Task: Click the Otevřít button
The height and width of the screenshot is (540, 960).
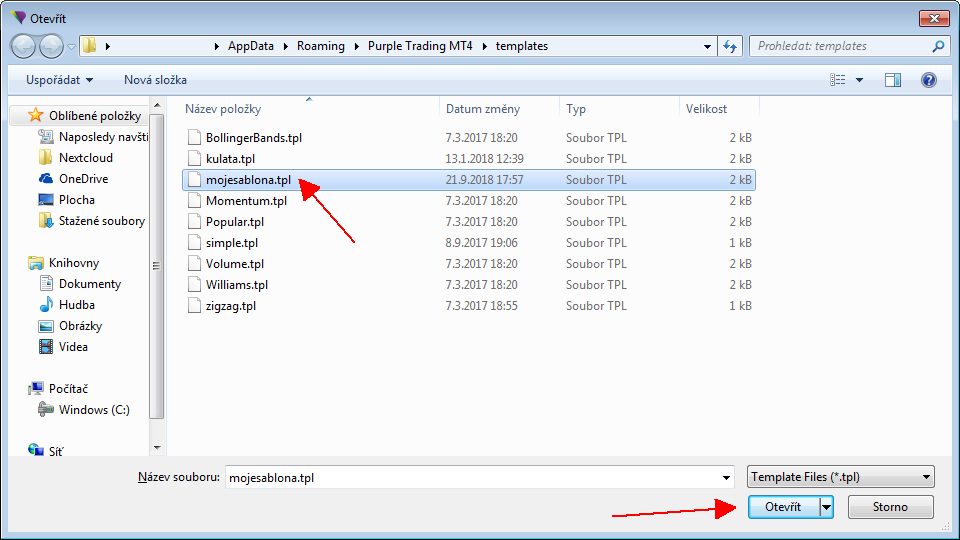Action: coord(783,507)
